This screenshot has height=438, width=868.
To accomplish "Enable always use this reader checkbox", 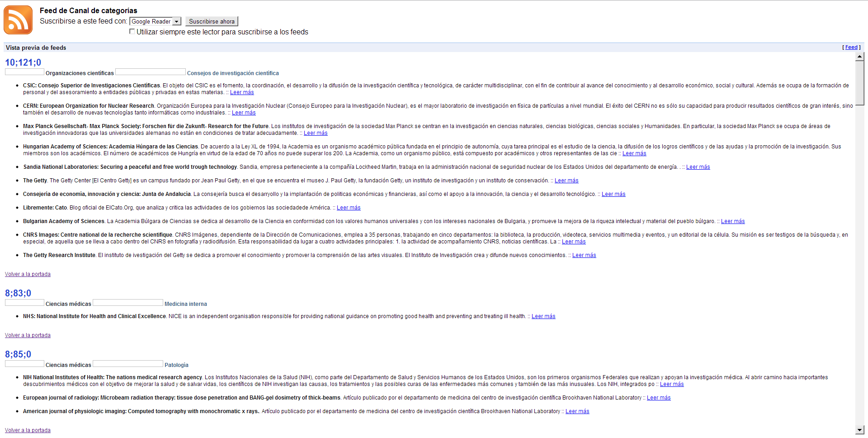I will pos(132,31).
